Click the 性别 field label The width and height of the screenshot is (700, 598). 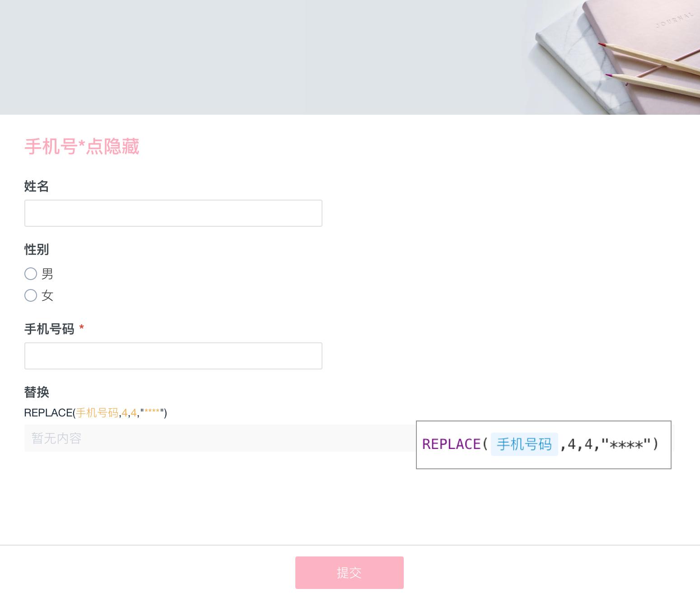pyautogui.click(x=36, y=249)
